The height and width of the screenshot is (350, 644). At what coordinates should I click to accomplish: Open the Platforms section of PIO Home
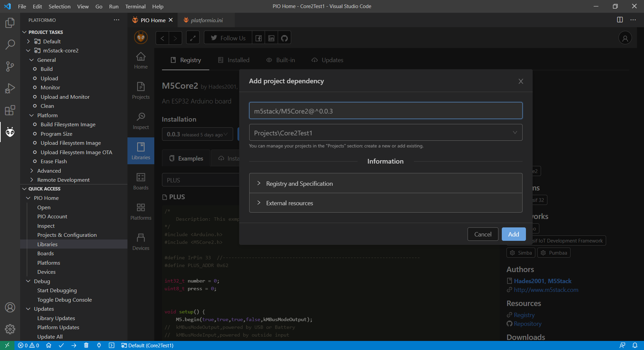tap(141, 212)
